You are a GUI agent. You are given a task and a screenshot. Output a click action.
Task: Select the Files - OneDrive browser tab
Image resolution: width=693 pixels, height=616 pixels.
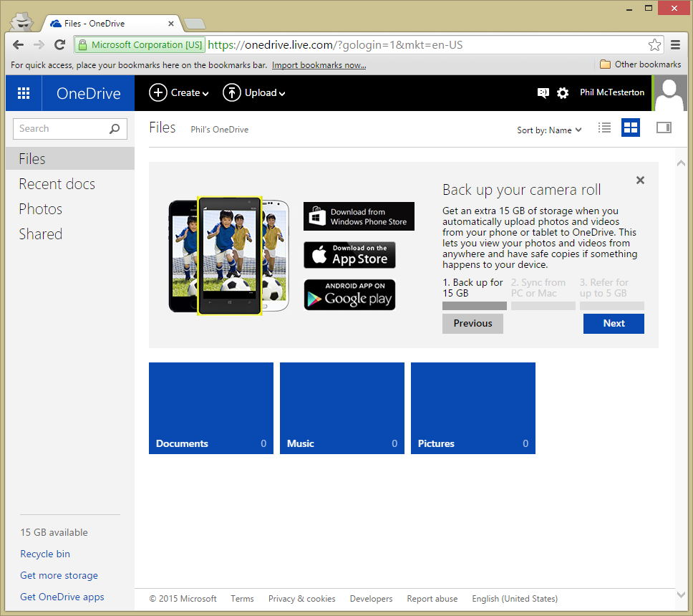[x=112, y=24]
